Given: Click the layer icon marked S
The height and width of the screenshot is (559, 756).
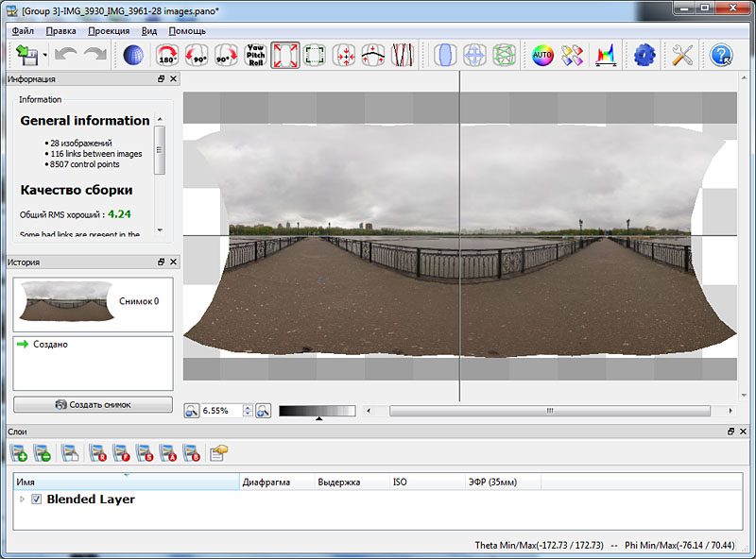Looking at the screenshot, I should [x=145, y=453].
